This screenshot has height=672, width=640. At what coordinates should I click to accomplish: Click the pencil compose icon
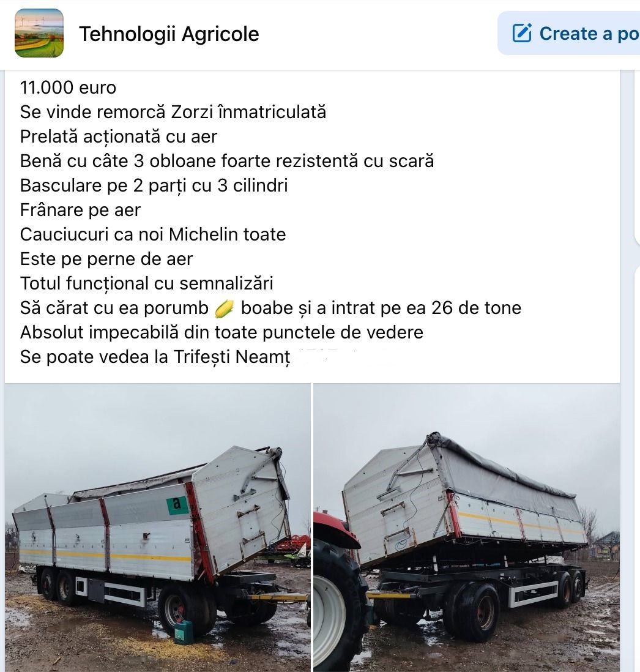[522, 33]
